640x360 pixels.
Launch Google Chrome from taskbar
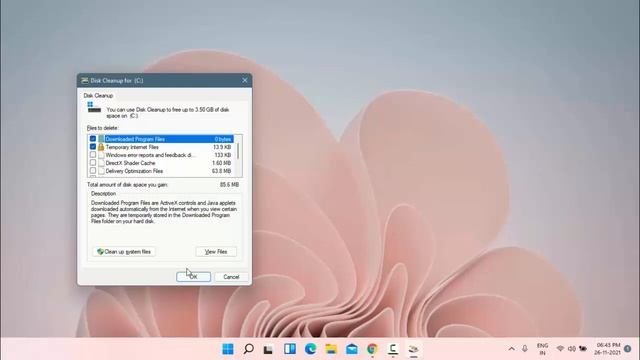point(372,349)
